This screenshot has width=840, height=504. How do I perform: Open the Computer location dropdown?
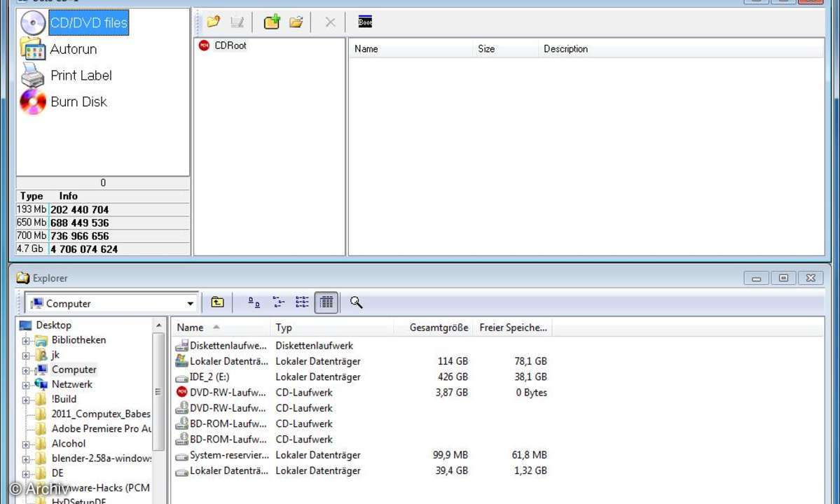click(x=190, y=304)
